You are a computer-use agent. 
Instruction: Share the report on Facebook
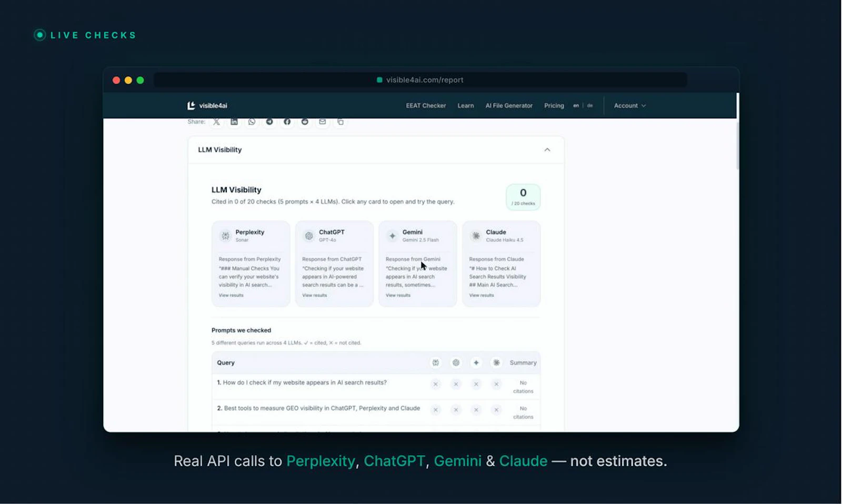[287, 122]
